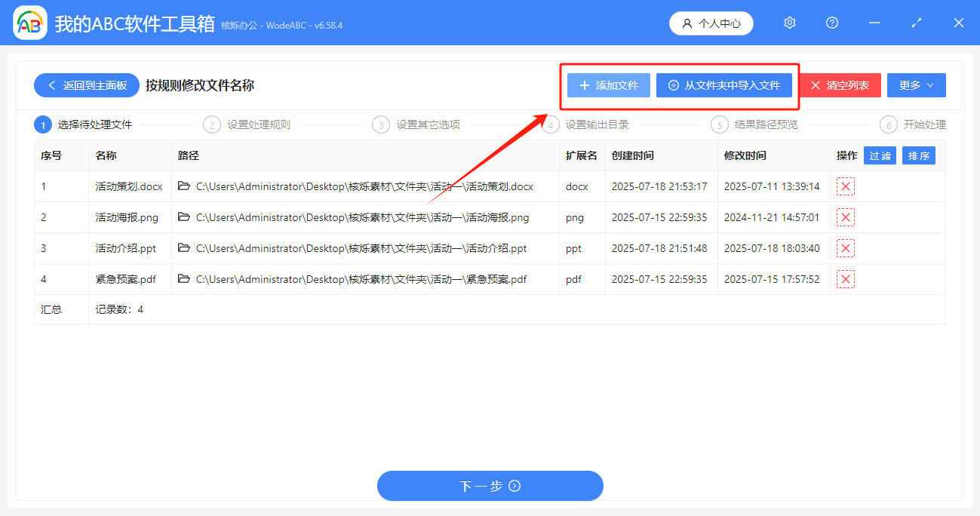Select step 6 开始处理

click(x=914, y=124)
